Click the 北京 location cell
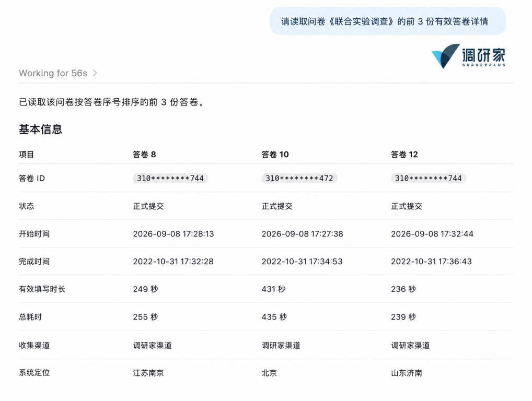 [269, 373]
